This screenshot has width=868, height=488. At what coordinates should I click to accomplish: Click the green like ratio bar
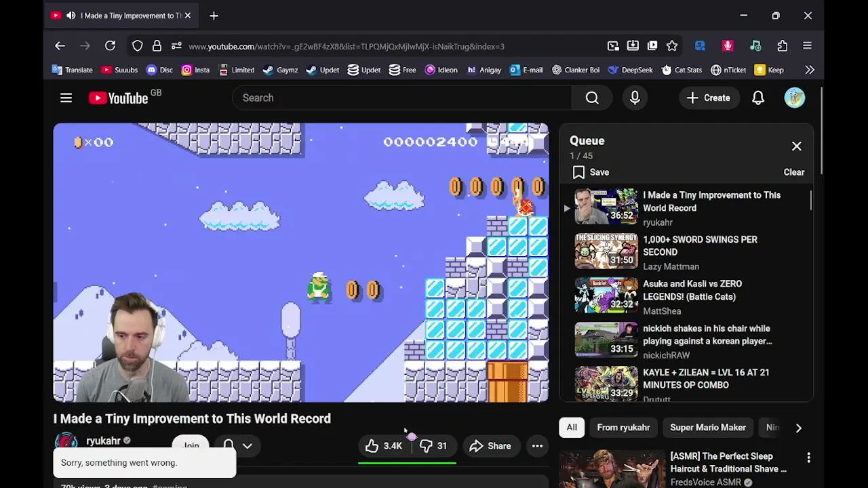point(407,464)
